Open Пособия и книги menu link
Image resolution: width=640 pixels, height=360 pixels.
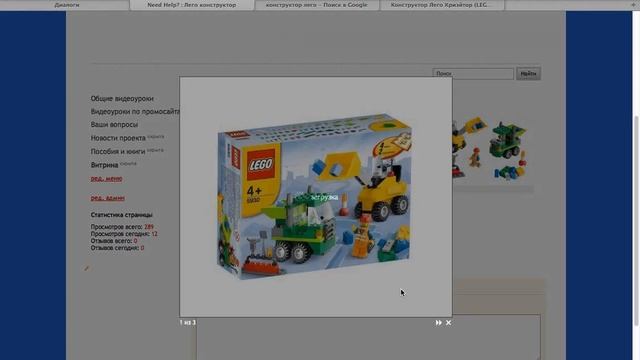[118, 151]
